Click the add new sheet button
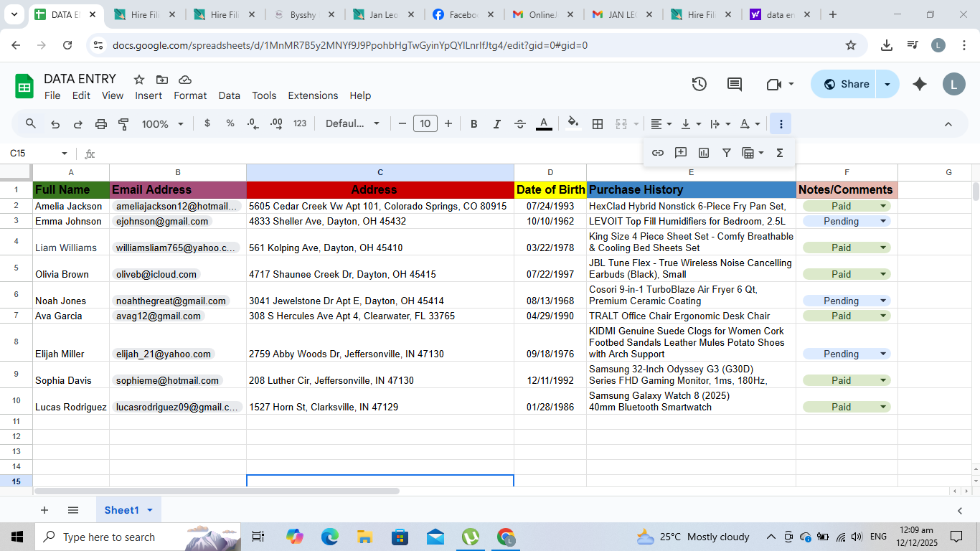This screenshot has height=551, width=980. tap(44, 510)
